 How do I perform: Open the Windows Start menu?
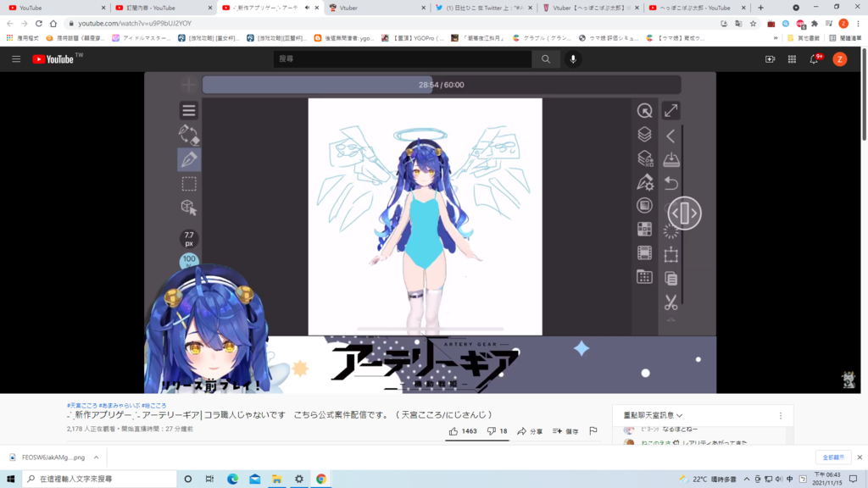point(10,480)
